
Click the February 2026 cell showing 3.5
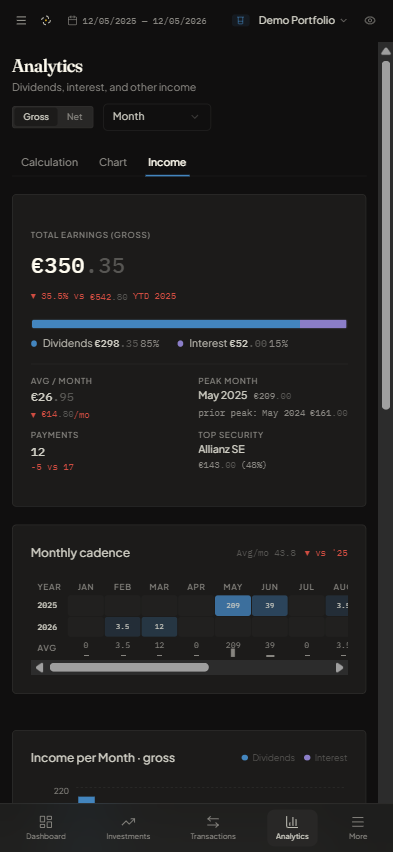tap(122, 627)
